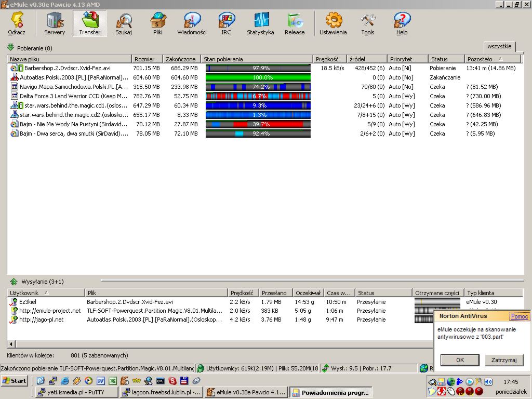Sort uploads by Przesłano column

pos(275,293)
